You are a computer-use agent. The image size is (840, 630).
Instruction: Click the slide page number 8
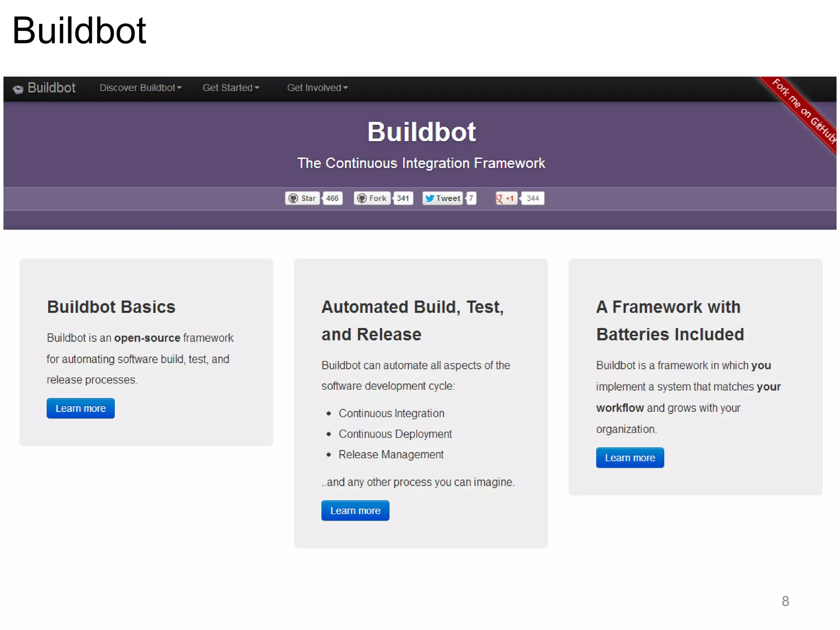785,601
